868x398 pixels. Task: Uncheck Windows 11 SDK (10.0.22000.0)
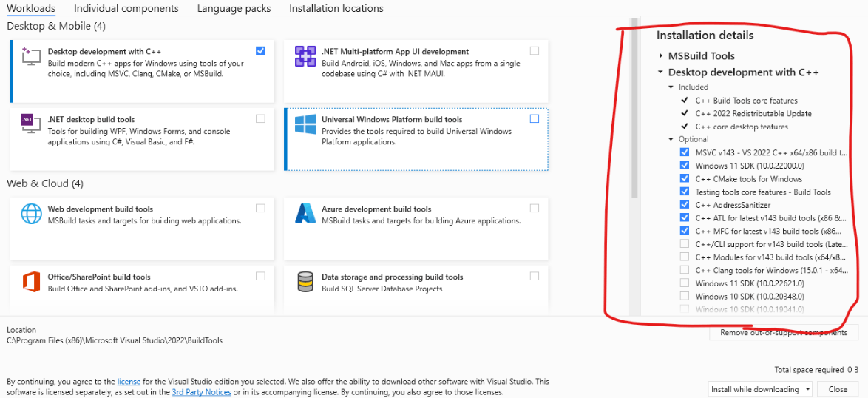pos(685,166)
